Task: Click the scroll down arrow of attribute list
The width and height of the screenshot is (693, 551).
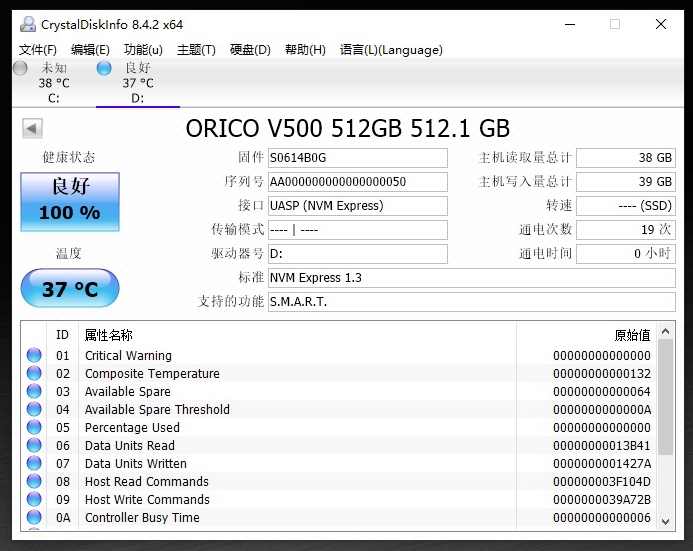Action: pyautogui.click(x=666, y=522)
